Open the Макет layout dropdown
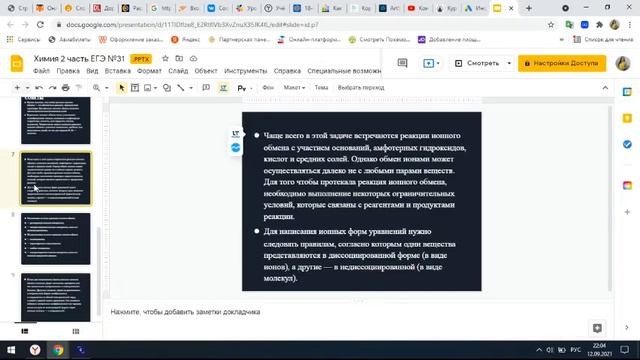This screenshot has height=360, width=640. [x=294, y=88]
